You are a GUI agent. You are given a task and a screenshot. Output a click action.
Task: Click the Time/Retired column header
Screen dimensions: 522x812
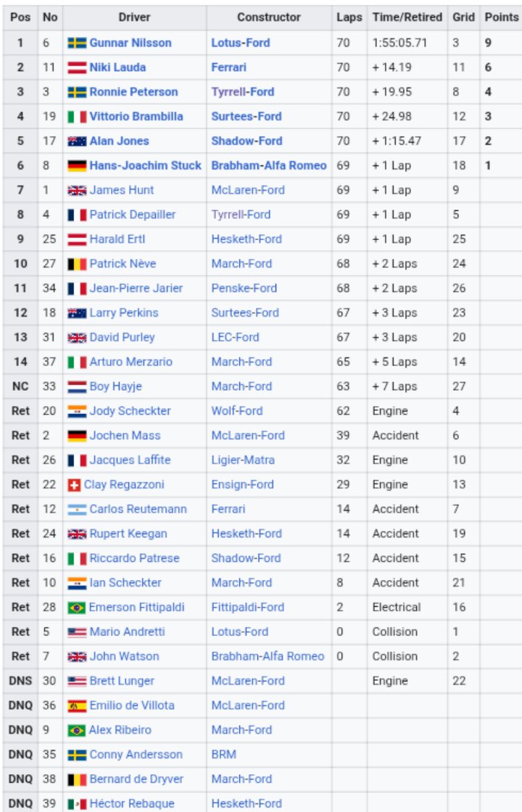(407, 17)
